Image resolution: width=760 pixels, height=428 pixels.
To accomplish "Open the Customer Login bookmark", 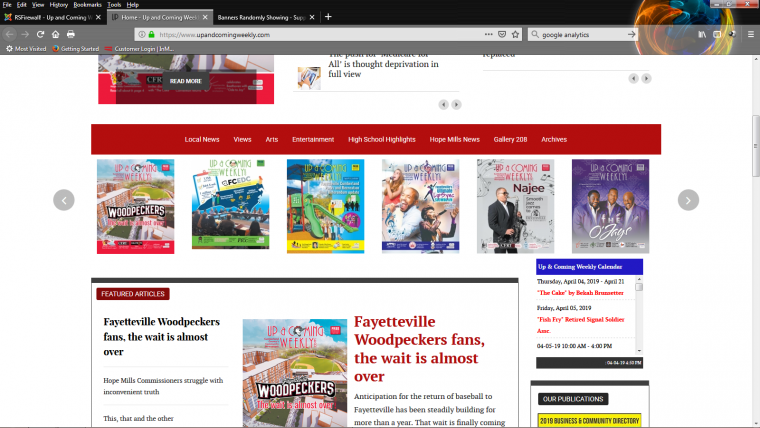I will click(139, 49).
